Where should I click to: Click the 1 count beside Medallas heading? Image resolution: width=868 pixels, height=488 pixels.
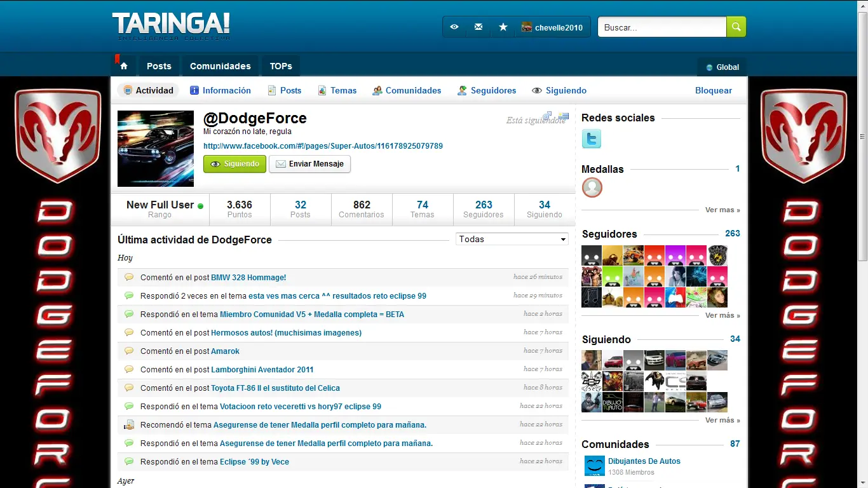tap(738, 168)
